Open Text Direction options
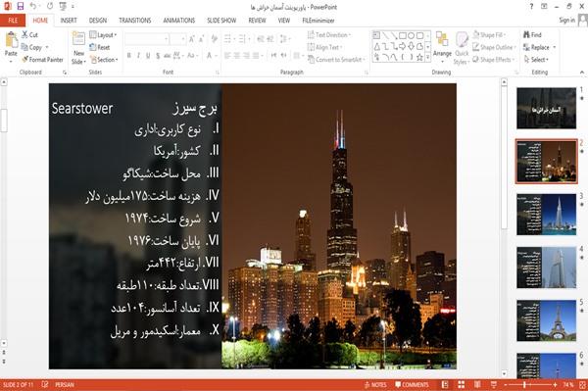This screenshot has width=588, height=391. [x=329, y=35]
